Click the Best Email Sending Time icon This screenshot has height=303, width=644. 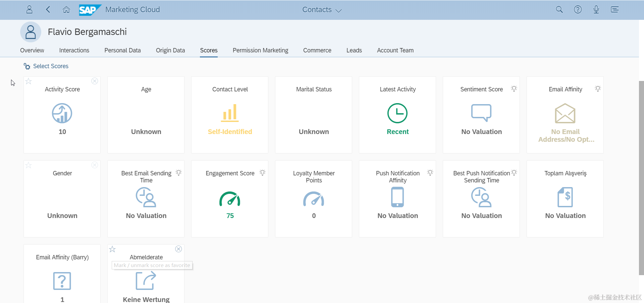(146, 197)
